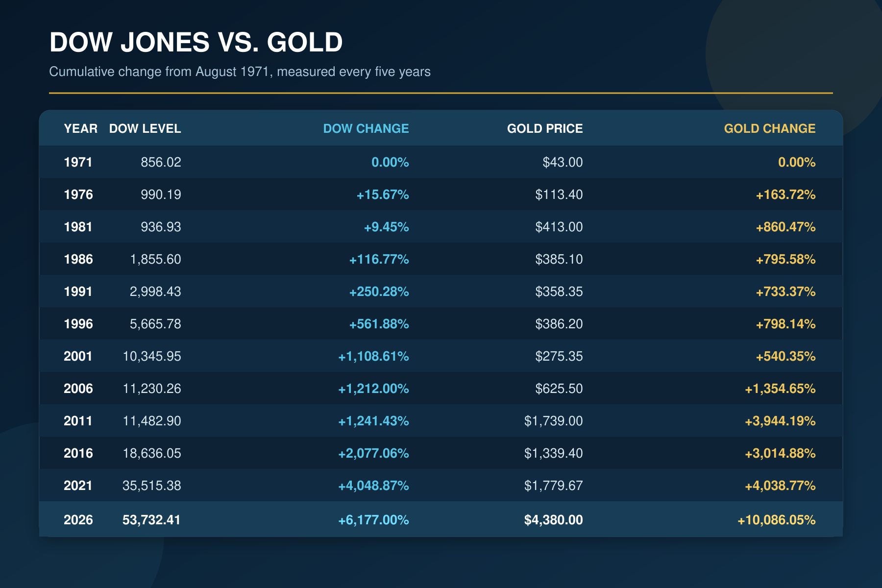Click the 2026 highlighted row year
The image size is (882, 588).
(x=78, y=520)
